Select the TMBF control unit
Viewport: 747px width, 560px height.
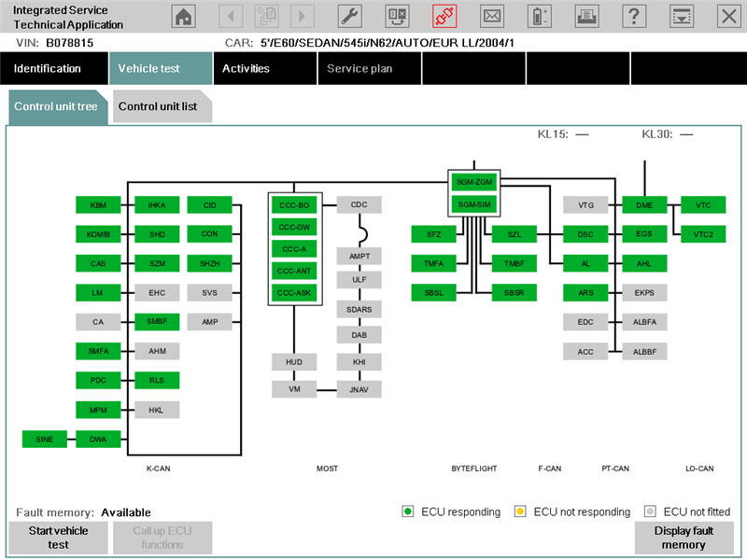pyautogui.click(x=514, y=263)
